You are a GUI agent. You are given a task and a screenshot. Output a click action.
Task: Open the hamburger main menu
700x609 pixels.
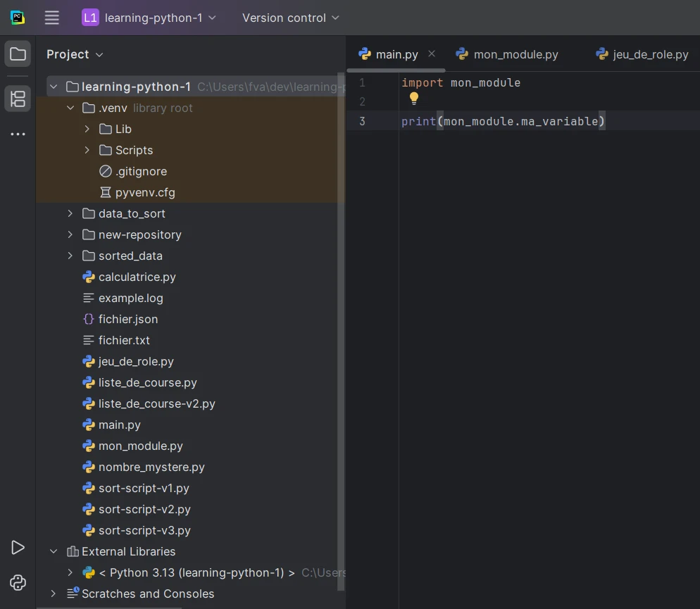(51, 18)
